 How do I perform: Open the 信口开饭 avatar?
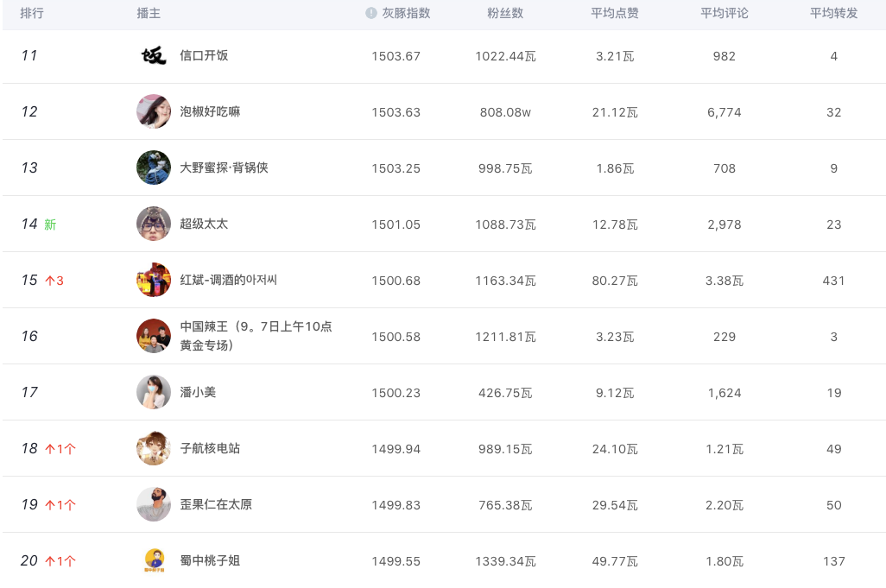tap(154, 56)
